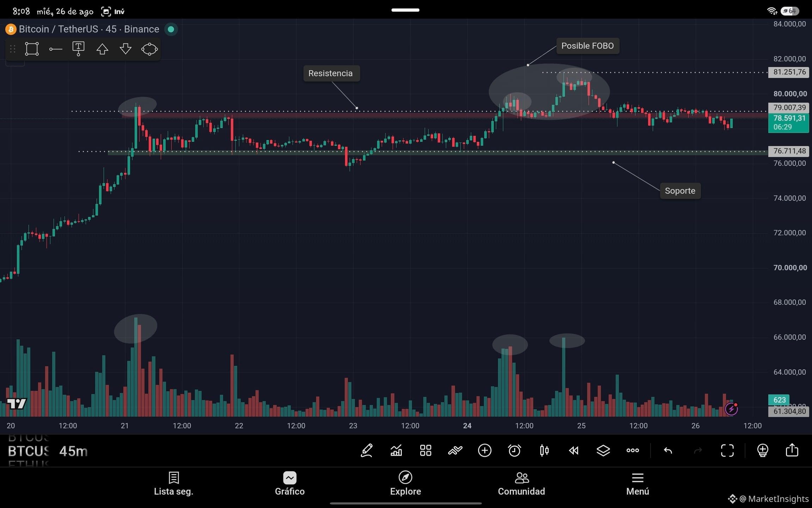Tap the 81.251,76 price line label

(x=789, y=72)
